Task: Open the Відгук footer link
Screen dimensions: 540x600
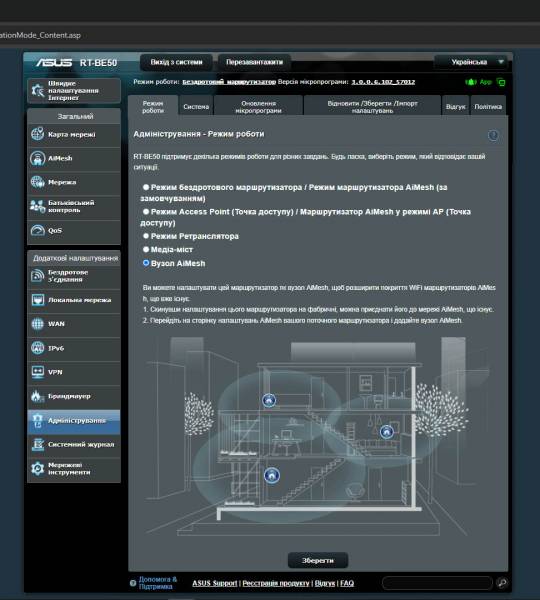Action: (325, 583)
